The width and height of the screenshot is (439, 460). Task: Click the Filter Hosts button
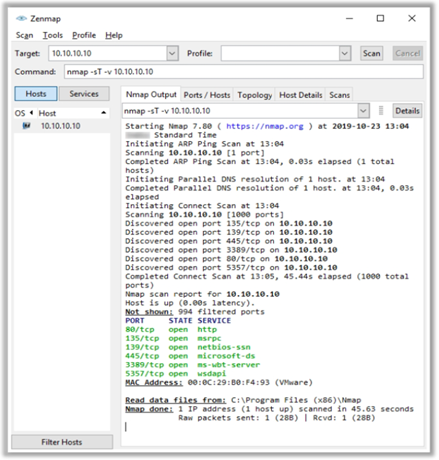[62, 442]
